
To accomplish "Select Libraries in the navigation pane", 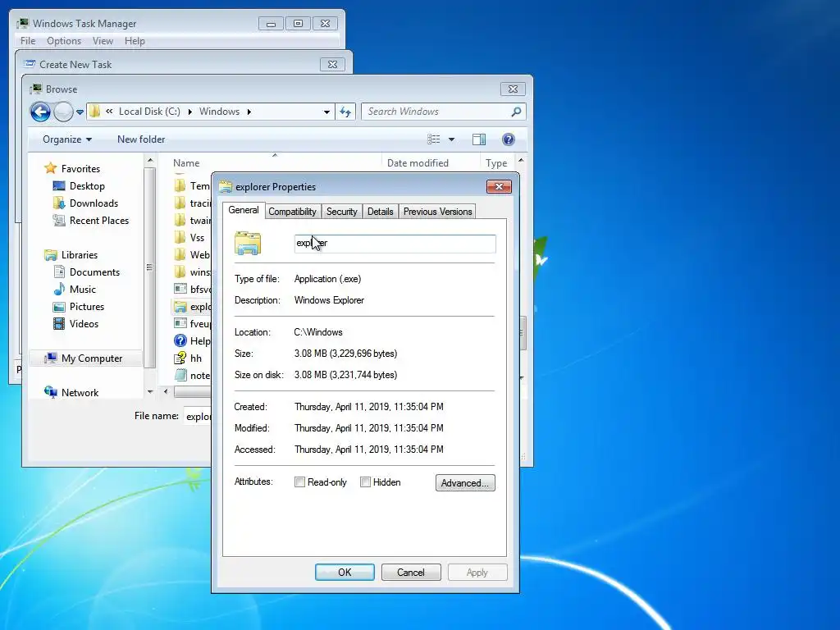I will (80, 255).
